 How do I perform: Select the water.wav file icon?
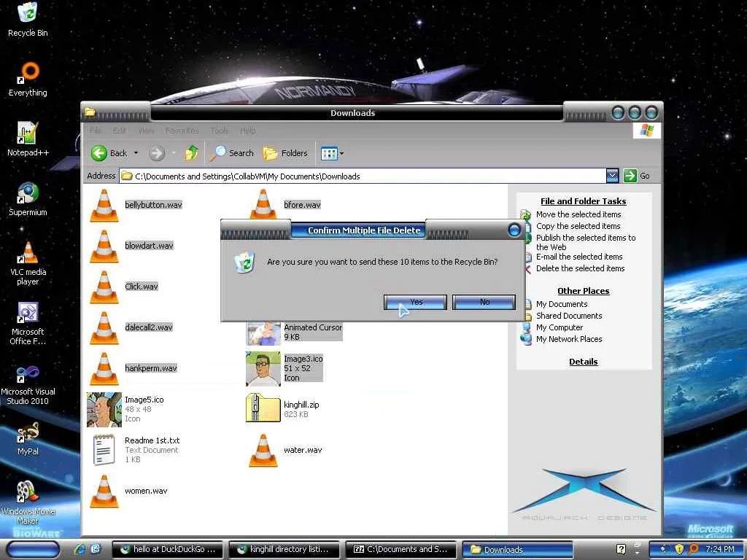[263, 451]
